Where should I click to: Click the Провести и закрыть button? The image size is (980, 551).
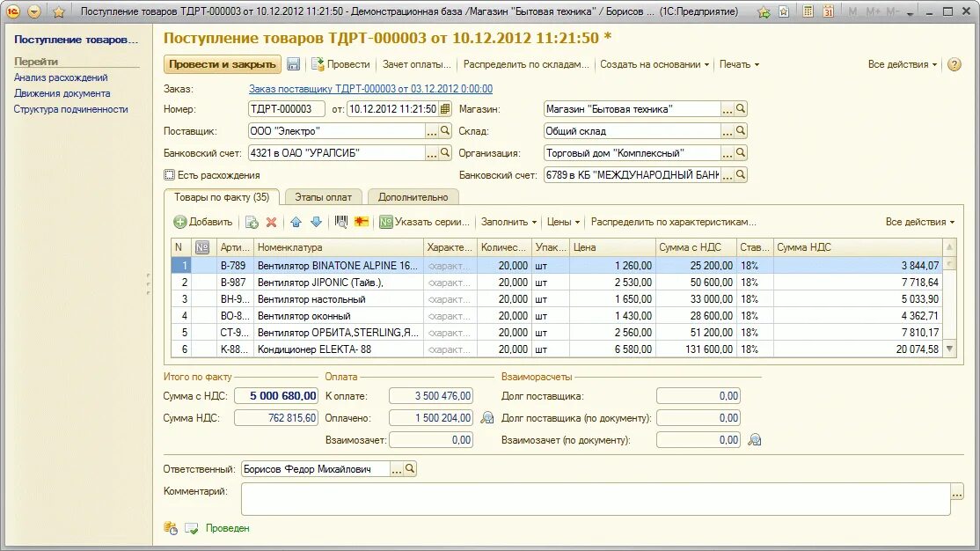pos(223,64)
